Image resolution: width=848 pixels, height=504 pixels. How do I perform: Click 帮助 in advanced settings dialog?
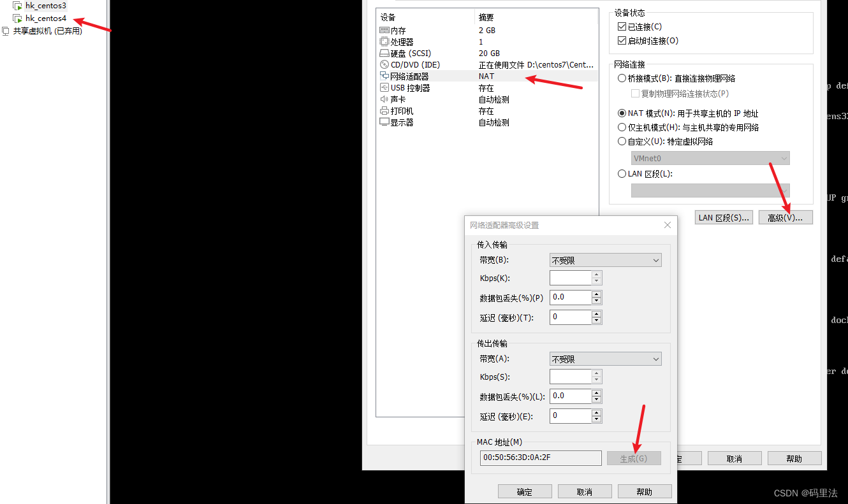tap(645, 491)
